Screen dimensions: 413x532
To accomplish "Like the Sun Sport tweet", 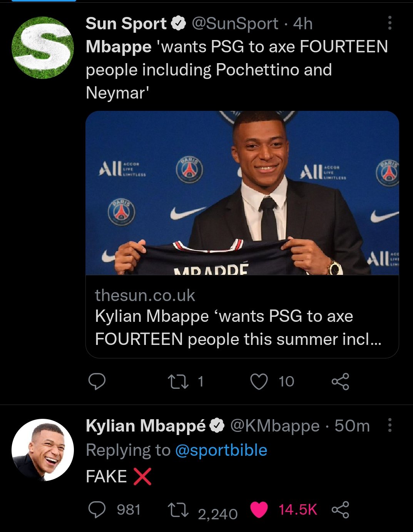I will click(x=259, y=381).
